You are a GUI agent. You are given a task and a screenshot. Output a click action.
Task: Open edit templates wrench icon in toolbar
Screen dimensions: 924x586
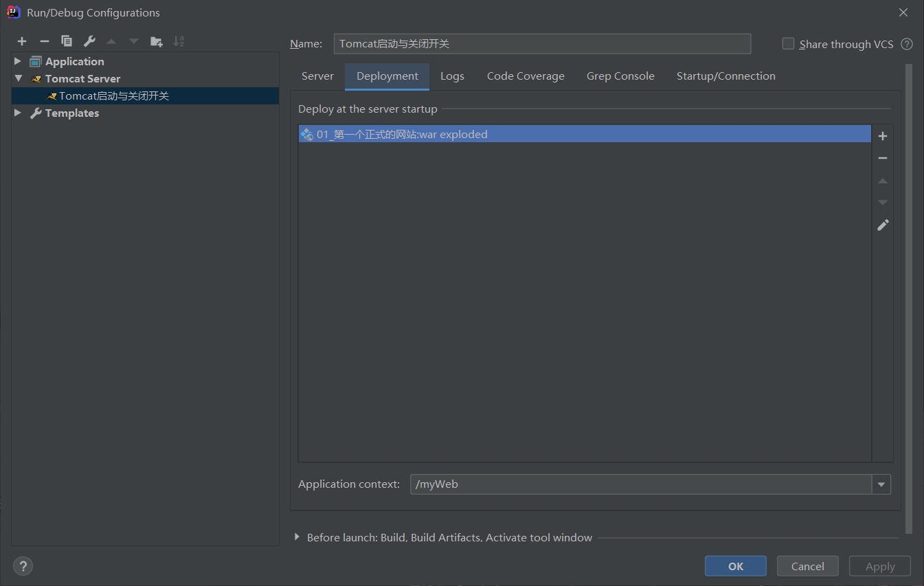click(89, 41)
